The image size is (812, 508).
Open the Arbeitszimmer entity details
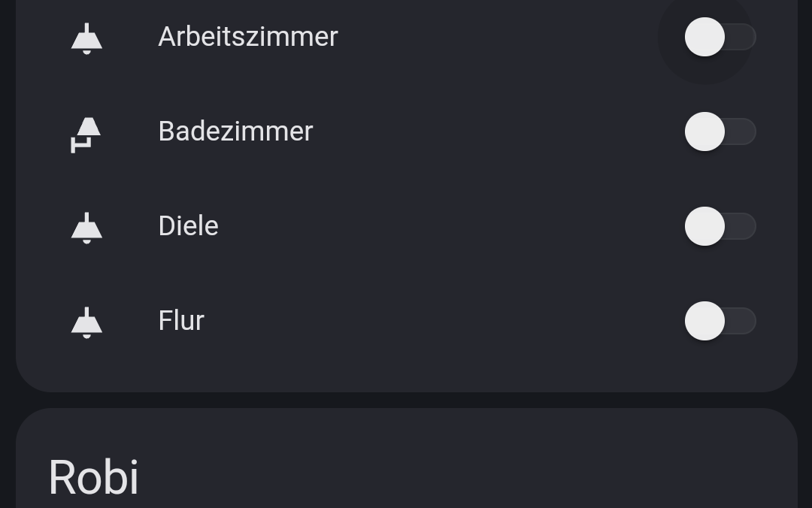tap(248, 37)
